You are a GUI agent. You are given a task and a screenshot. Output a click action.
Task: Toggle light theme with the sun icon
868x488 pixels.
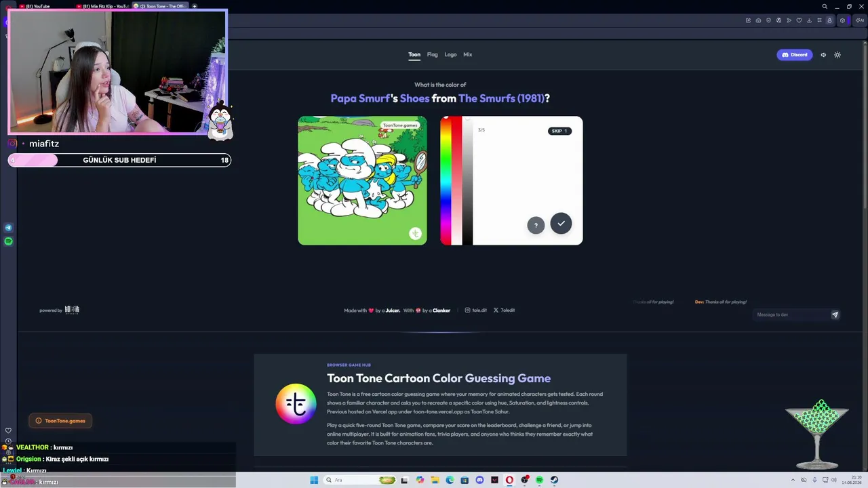(837, 55)
